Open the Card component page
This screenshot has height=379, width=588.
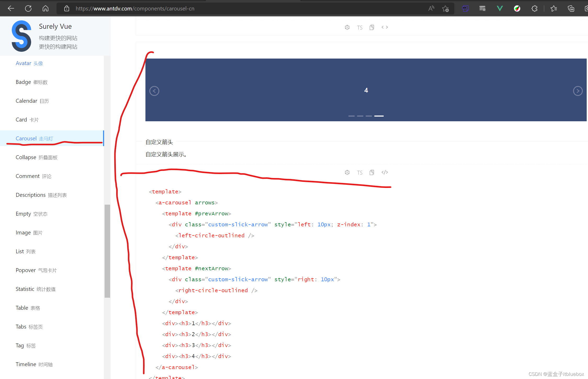click(x=27, y=120)
